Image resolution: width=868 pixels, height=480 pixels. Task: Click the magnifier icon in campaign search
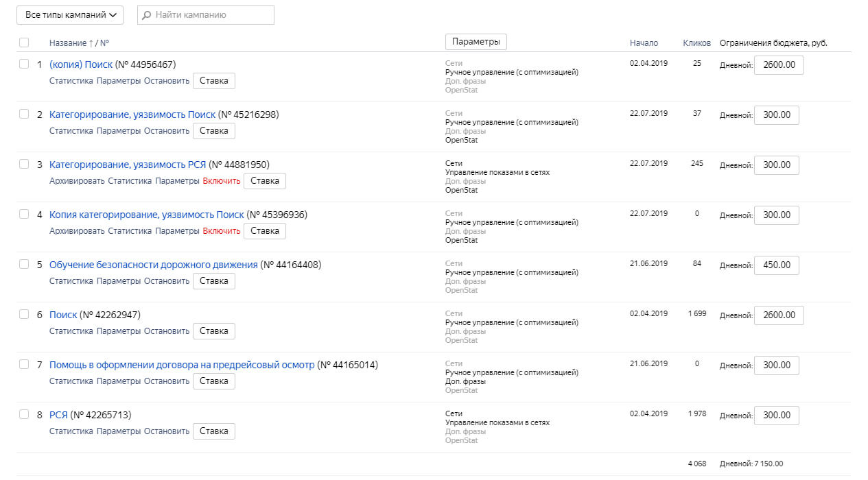pos(147,14)
